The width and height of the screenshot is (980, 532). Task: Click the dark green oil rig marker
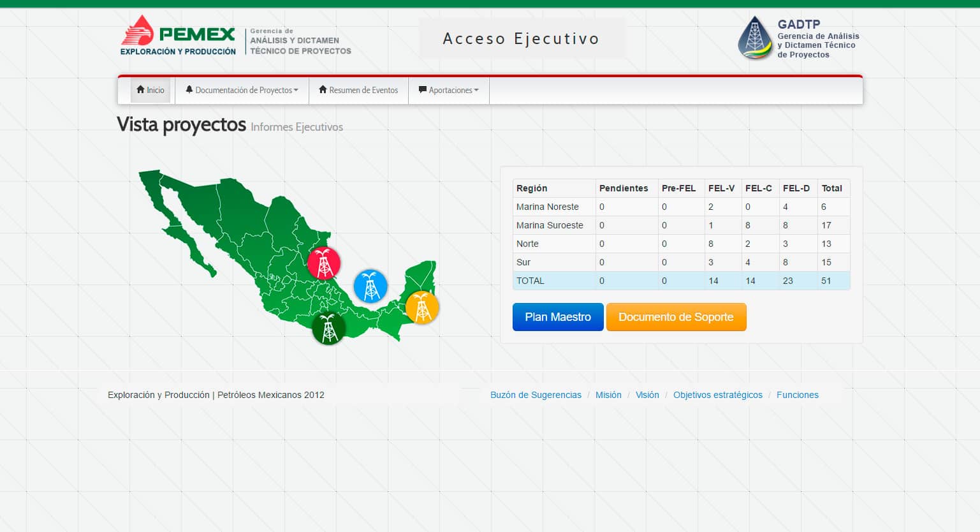328,328
